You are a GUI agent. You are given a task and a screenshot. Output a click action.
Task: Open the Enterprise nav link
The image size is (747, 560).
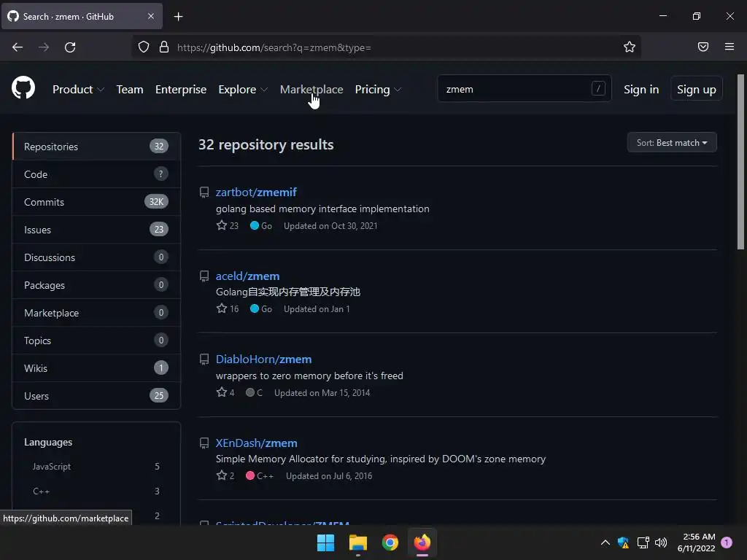point(181,90)
